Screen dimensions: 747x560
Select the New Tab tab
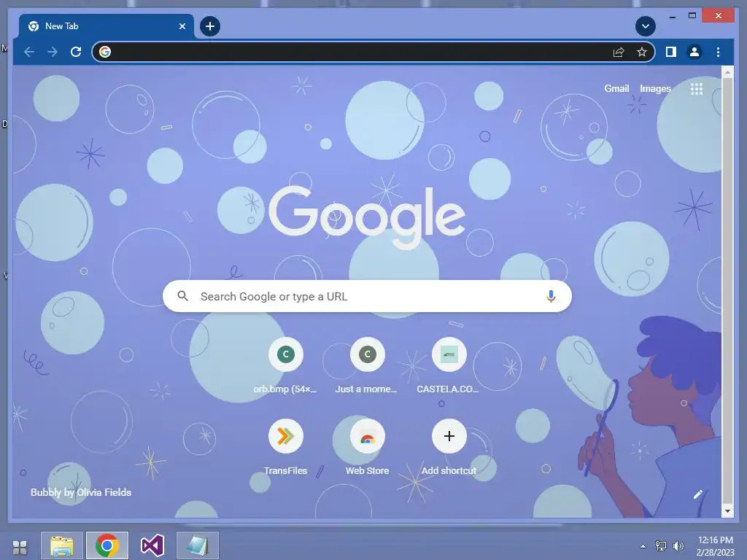[x=107, y=26]
